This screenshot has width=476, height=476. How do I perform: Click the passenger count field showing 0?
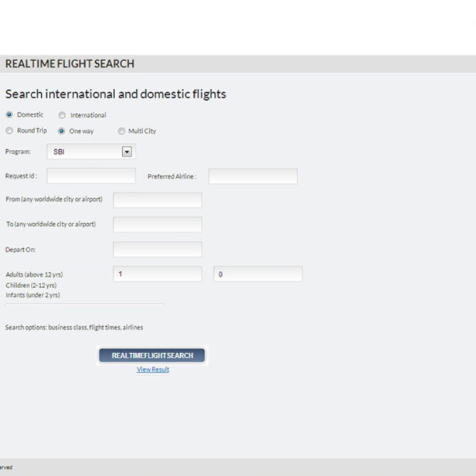[x=257, y=274]
